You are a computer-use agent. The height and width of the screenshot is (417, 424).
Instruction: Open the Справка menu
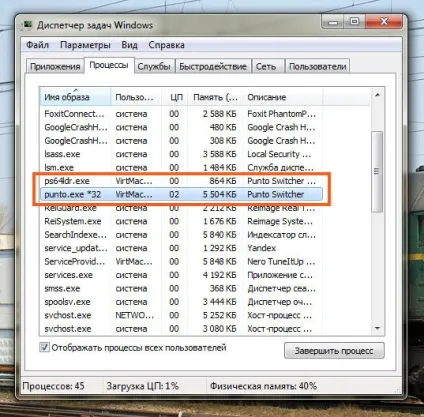point(166,45)
